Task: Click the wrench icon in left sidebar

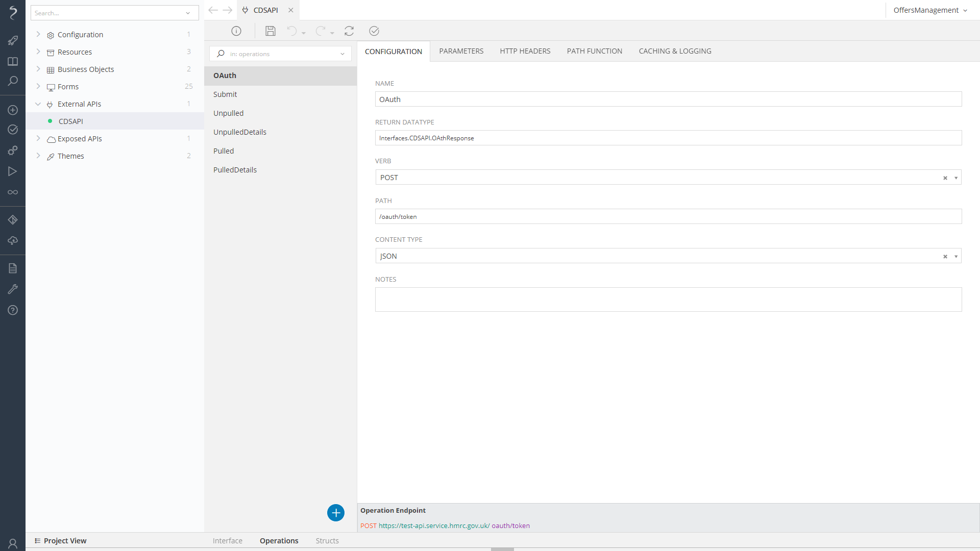Action: click(13, 289)
